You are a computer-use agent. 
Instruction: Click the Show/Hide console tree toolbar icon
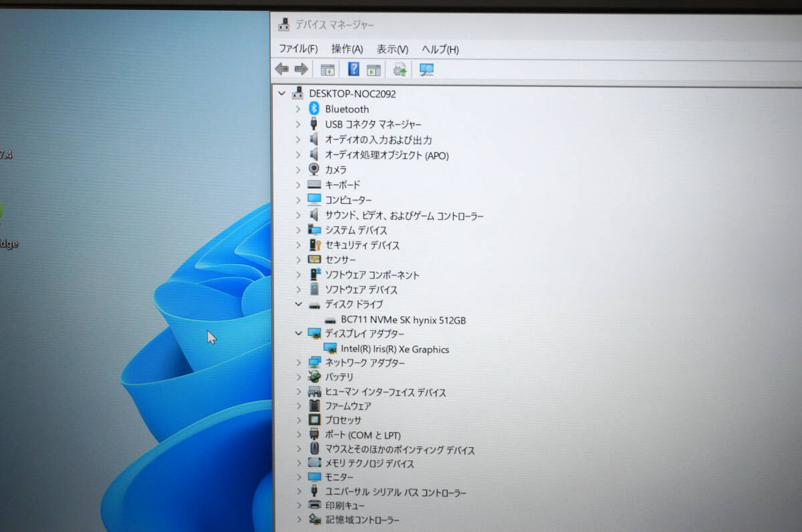tap(327, 70)
